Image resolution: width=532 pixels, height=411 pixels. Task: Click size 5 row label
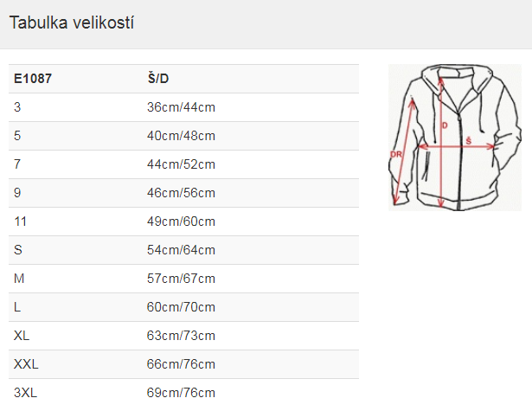click(x=17, y=136)
